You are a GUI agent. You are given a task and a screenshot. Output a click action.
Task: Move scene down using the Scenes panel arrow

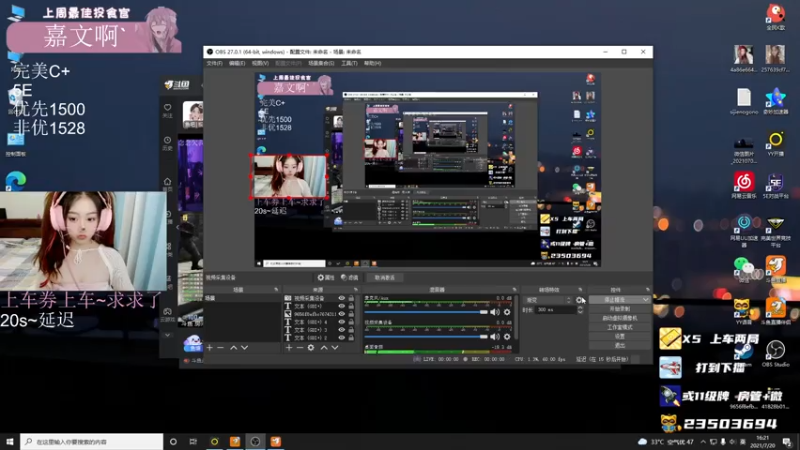(x=245, y=347)
